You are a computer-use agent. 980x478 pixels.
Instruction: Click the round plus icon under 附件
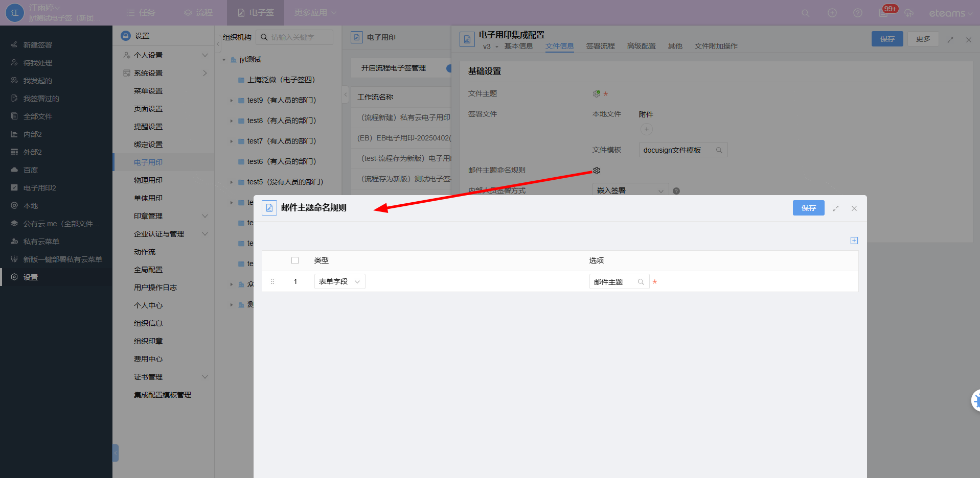point(646,129)
